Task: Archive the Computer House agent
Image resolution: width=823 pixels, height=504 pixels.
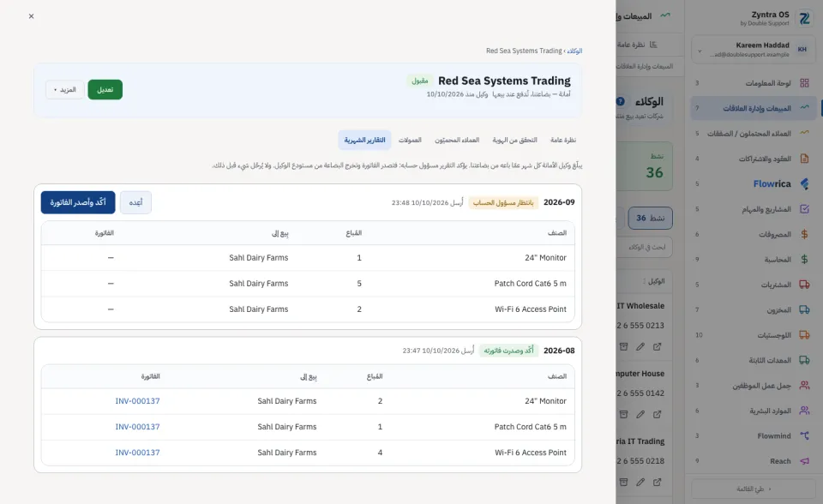Action: point(623,414)
